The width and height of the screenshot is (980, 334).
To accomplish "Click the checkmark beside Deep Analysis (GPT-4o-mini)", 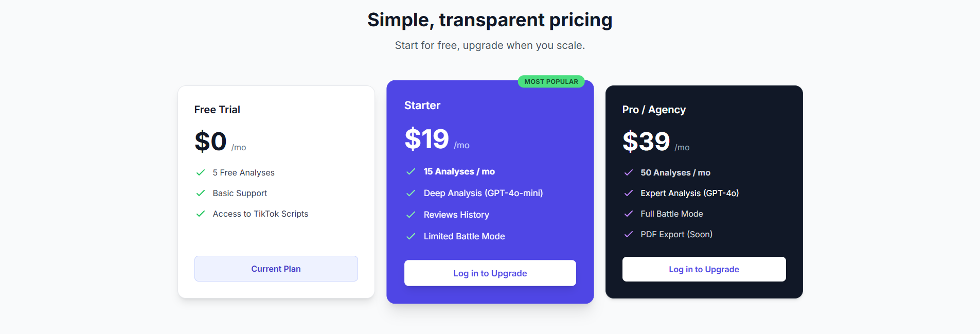I will (411, 193).
